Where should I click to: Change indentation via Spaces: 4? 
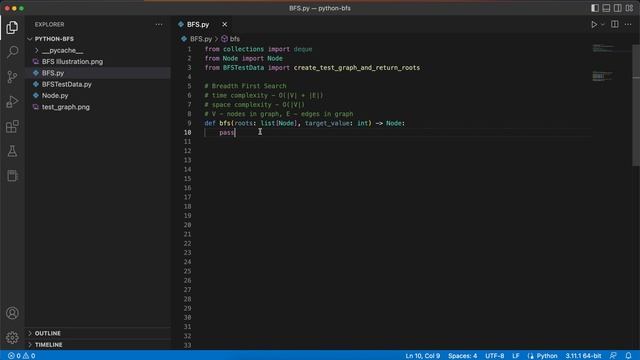[x=462, y=356]
